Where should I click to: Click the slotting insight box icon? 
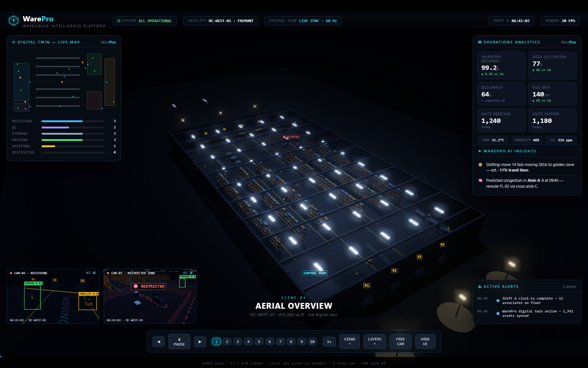[480, 165]
